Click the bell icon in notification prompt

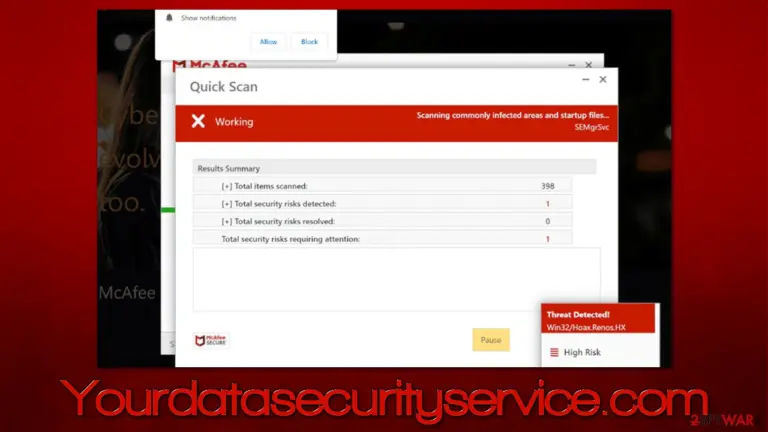[x=169, y=18]
